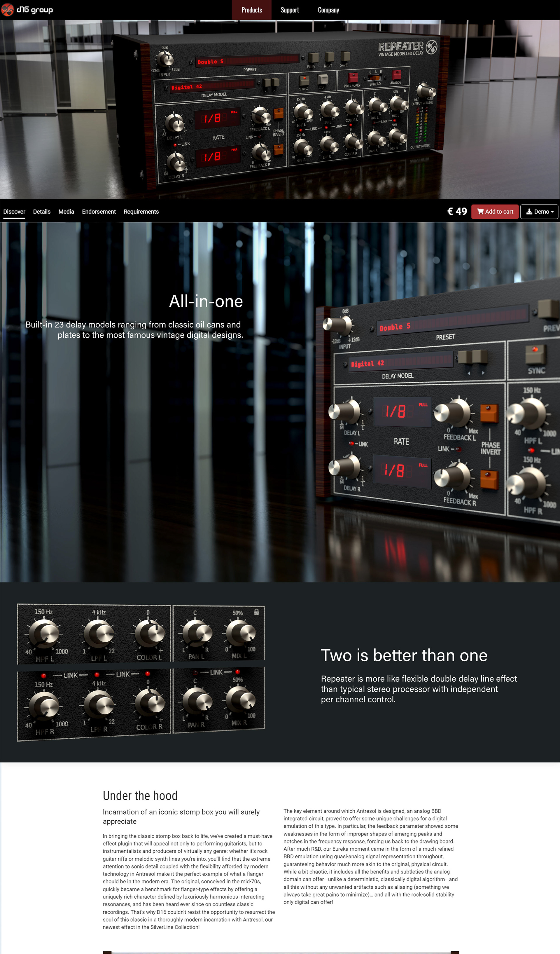Toggle red LINK LED below DELAY L
Screen dimensions: 560x954
tap(351, 443)
